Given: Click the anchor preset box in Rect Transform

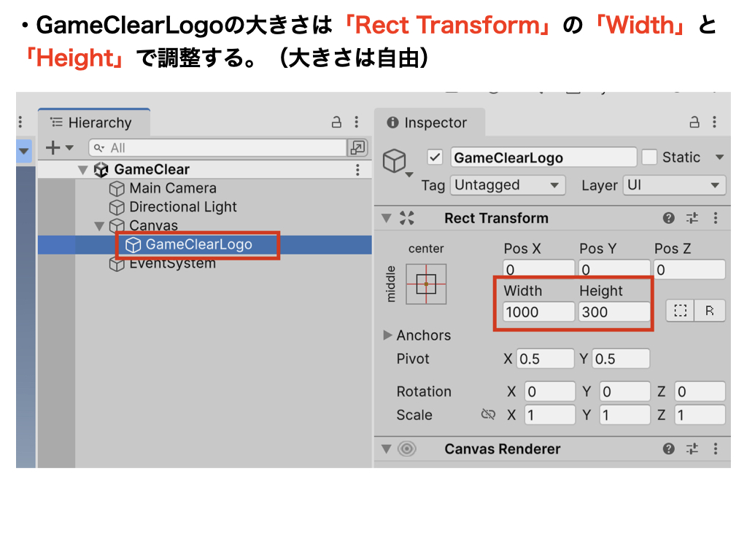Looking at the screenshot, I should [426, 284].
